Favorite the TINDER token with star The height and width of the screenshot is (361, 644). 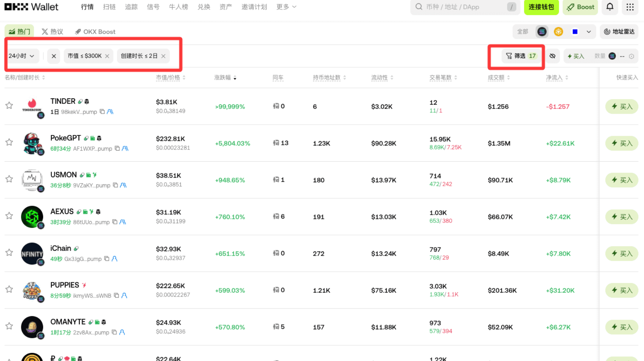[9, 105]
